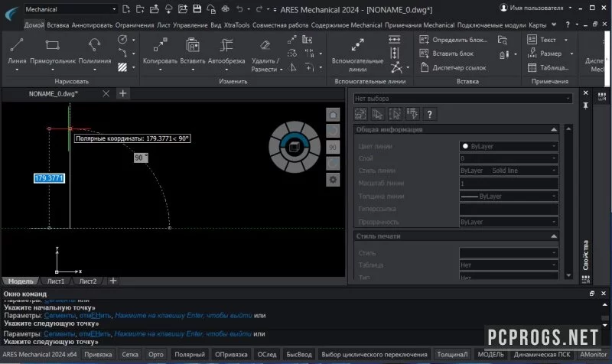Toggle БысВвод quick input
The height and width of the screenshot is (364, 612).
(x=299, y=354)
